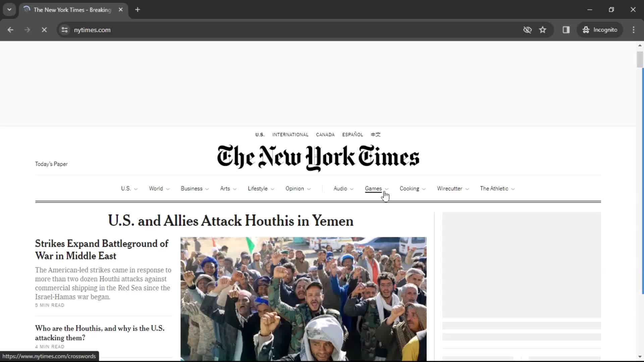644x362 pixels.
Task: Click the Today's Paper link
Action: click(51, 164)
